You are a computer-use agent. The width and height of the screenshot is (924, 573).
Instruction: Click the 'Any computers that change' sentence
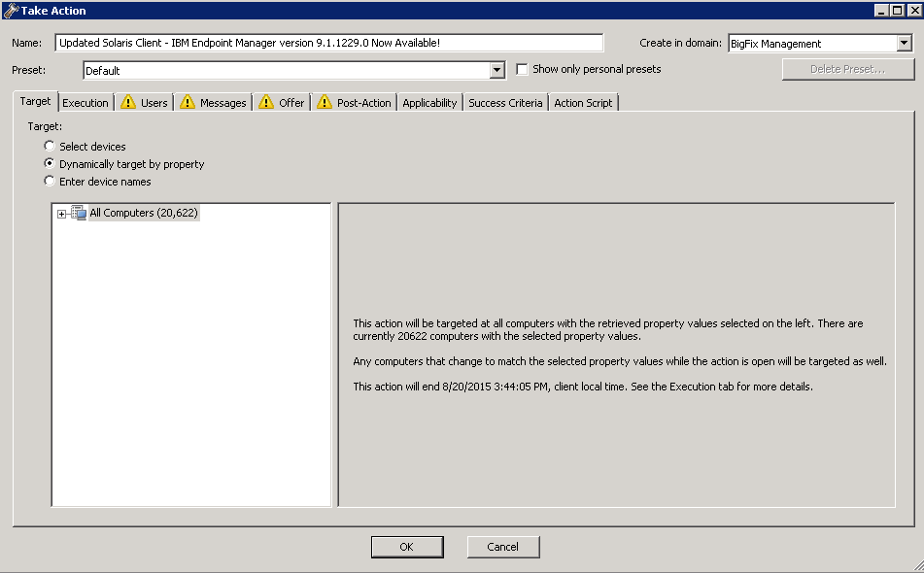pyautogui.click(x=620, y=361)
